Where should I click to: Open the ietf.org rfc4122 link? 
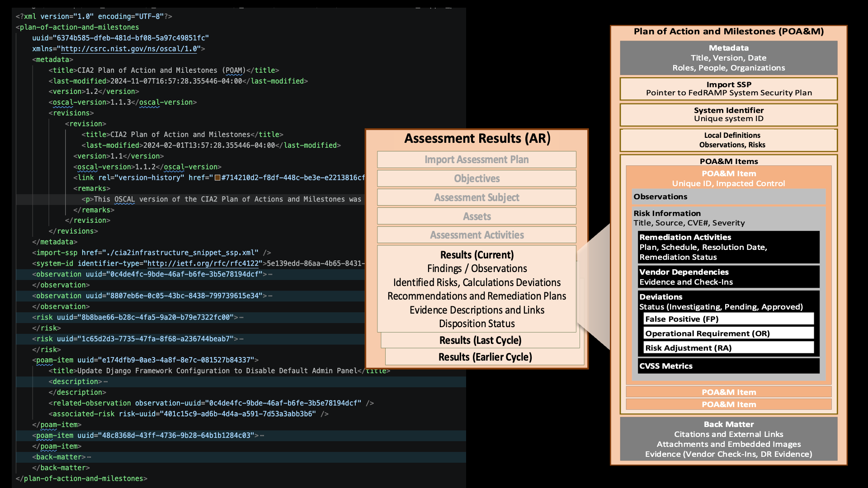[x=203, y=263]
